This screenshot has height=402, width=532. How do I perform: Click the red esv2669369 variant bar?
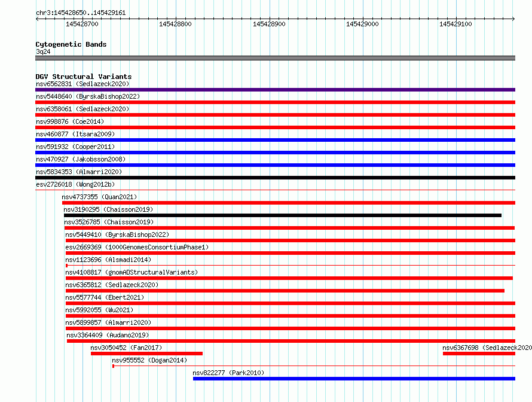coord(291,253)
